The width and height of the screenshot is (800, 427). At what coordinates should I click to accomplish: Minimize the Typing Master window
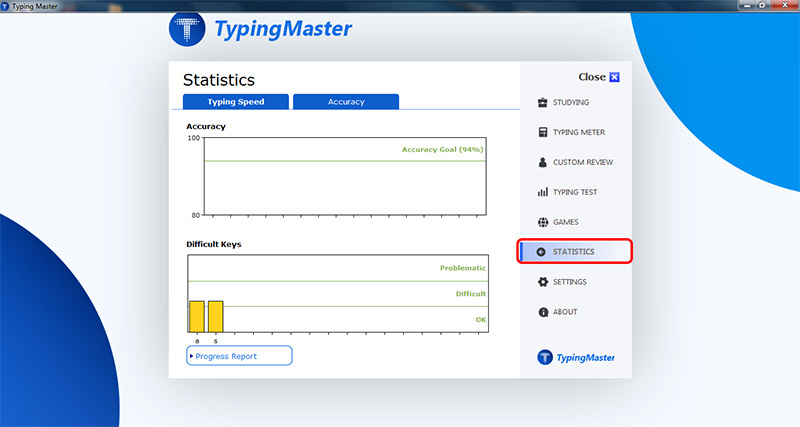tap(747, 5)
